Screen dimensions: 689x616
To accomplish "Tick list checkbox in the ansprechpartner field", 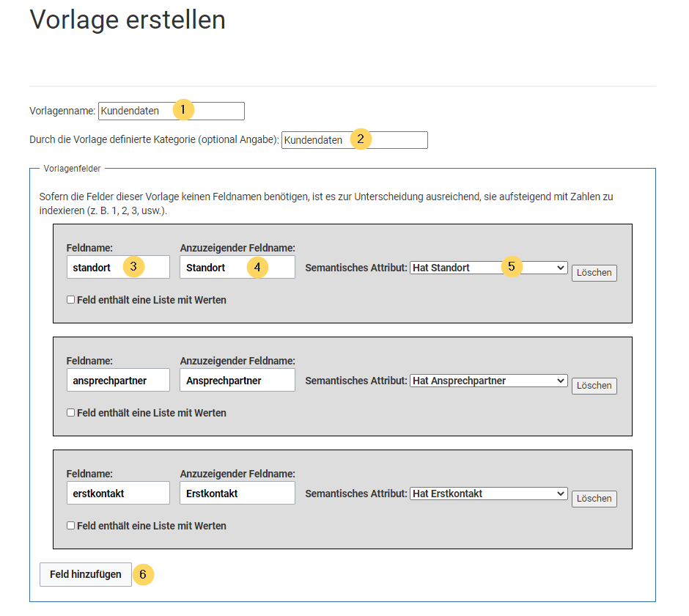I will click(x=71, y=413).
